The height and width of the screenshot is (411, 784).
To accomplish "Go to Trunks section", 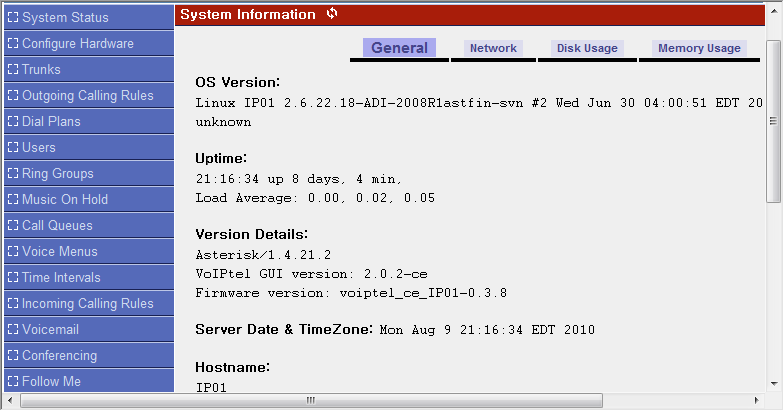I will 89,69.
